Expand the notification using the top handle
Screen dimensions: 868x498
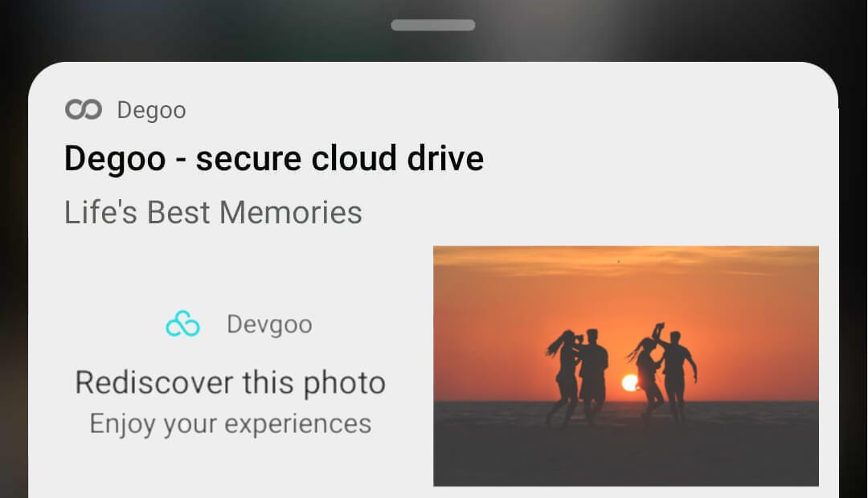tap(433, 25)
